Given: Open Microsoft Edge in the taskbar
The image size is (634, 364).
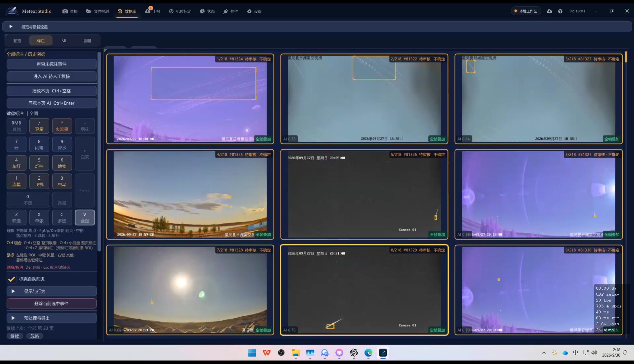Looking at the screenshot, I should point(368,353).
